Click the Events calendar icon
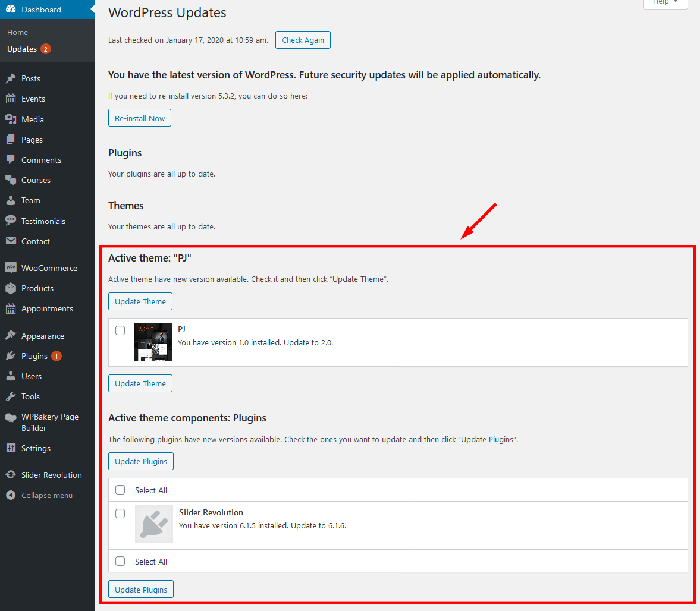Viewport: 700px width, 611px height. 11,99
